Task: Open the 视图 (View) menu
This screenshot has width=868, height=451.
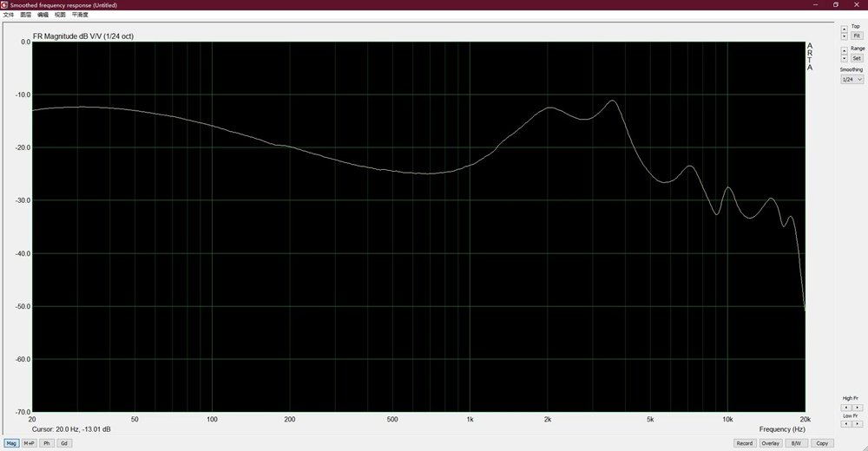Action: pos(61,15)
